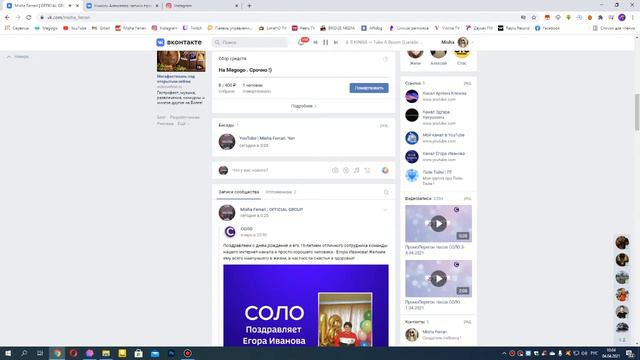Open the post options menu arrow

coord(385,210)
